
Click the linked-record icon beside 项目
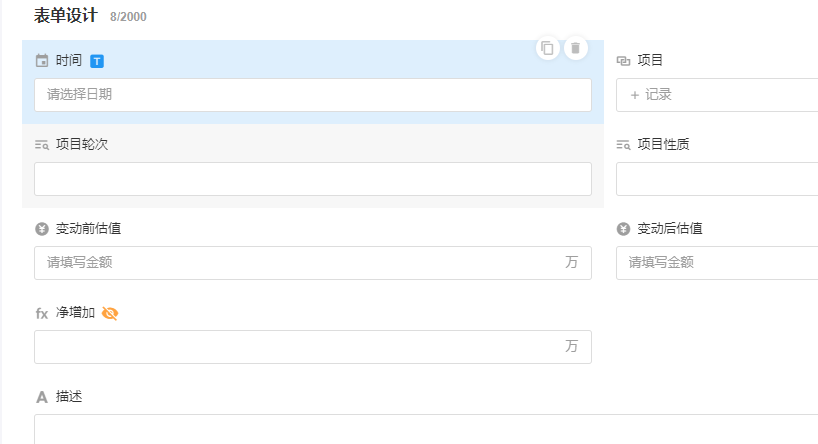[x=624, y=61]
